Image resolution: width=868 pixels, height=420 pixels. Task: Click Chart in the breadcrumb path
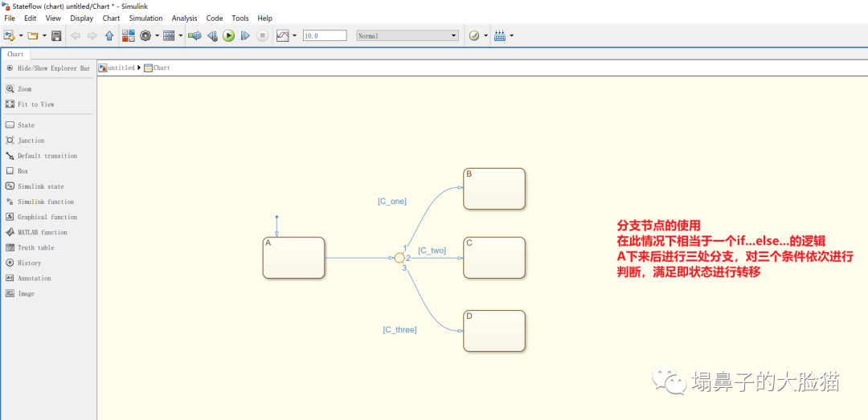point(162,67)
